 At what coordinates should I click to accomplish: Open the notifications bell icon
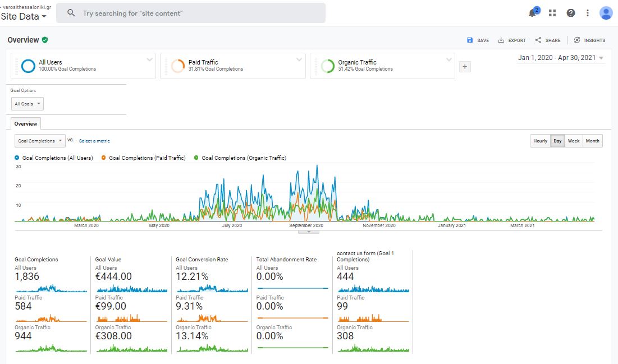(533, 13)
